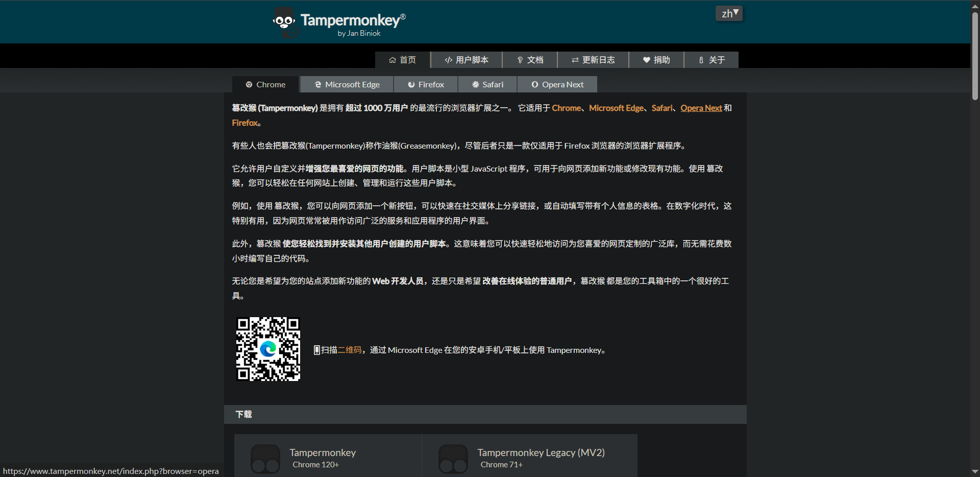980x477 pixels.
Task: Click the Tampermonkey Legacy (MV2) download icon
Action: click(453, 458)
